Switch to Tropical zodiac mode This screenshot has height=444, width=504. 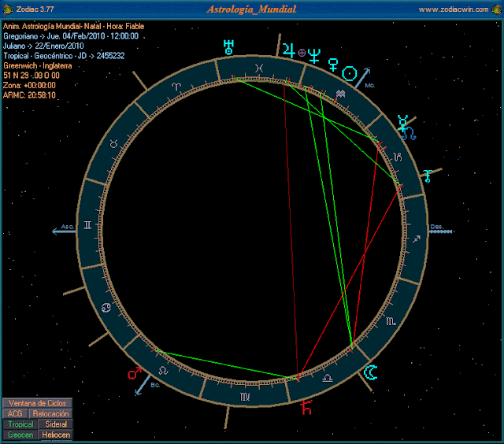pyautogui.click(x=20, y=424)
